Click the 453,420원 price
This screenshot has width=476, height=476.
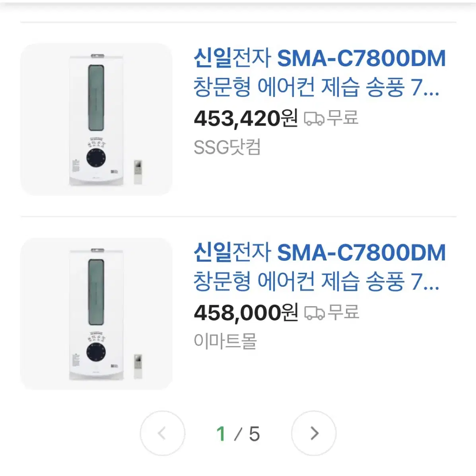246,119
